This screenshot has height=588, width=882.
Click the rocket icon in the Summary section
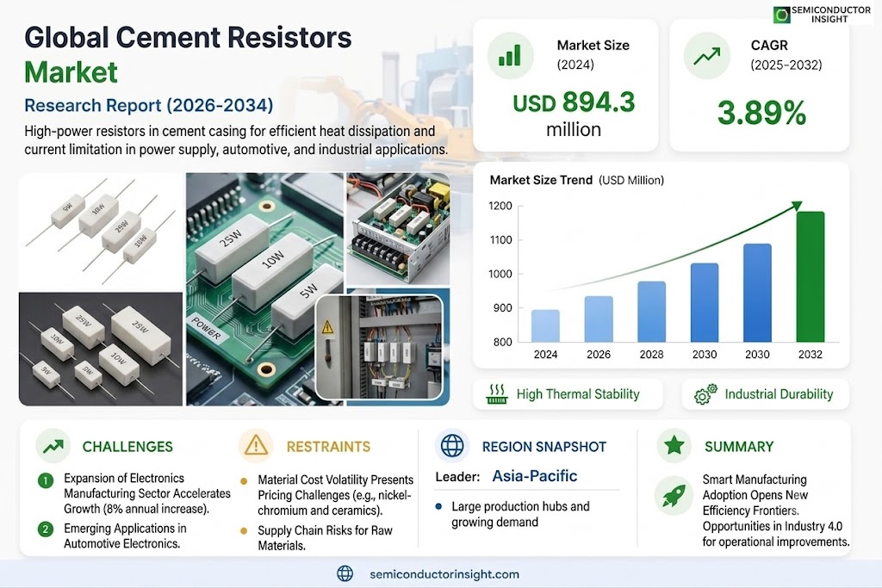(674, 496)
